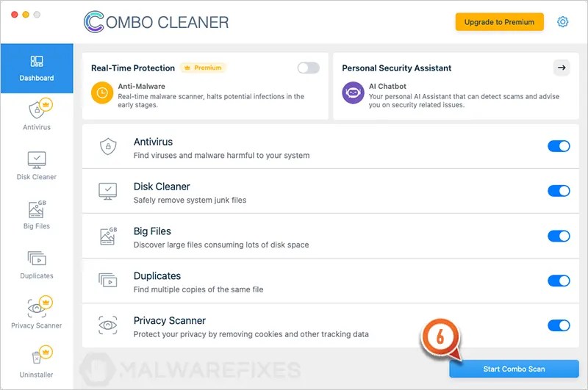The width and height of the screenshot is (588, 390).
Task: Click the Real-Time Protection heading
Action: (x=133, y=68)
